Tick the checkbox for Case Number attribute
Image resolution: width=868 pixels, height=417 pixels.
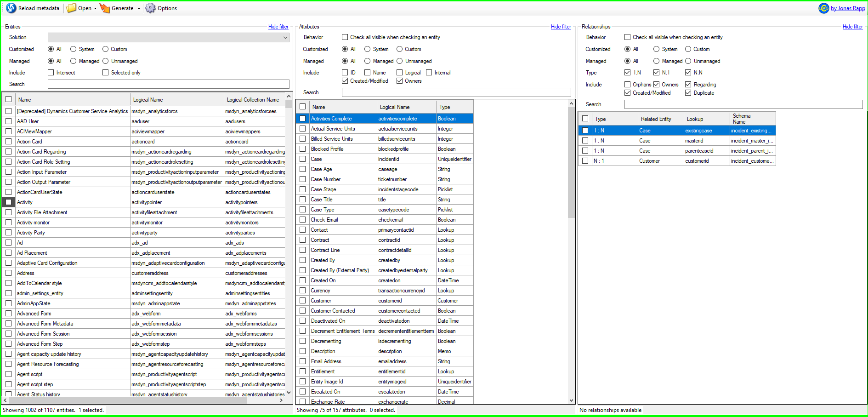pos(303,179)
